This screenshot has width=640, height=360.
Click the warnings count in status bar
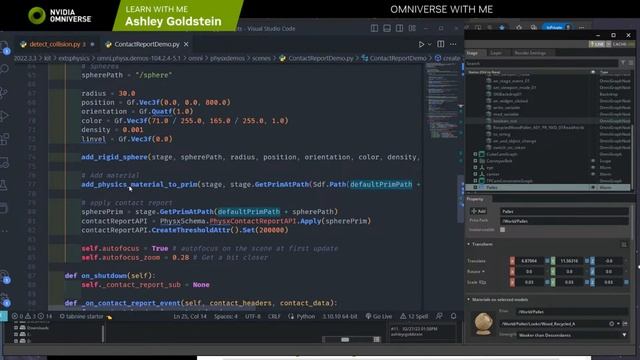(31, 316)
